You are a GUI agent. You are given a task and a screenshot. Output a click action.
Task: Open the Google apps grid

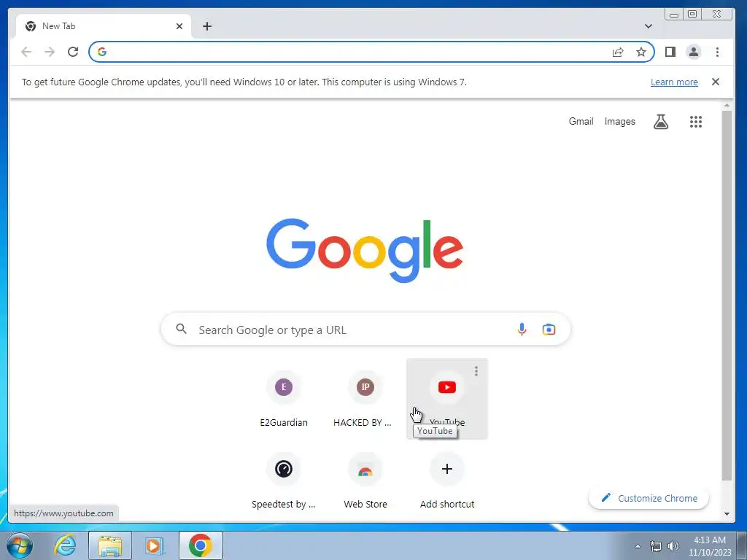[695, 122]
